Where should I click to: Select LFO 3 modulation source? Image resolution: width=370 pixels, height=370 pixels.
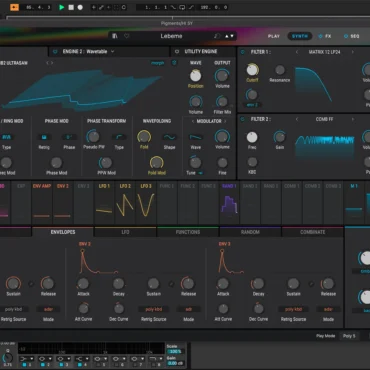146,203
